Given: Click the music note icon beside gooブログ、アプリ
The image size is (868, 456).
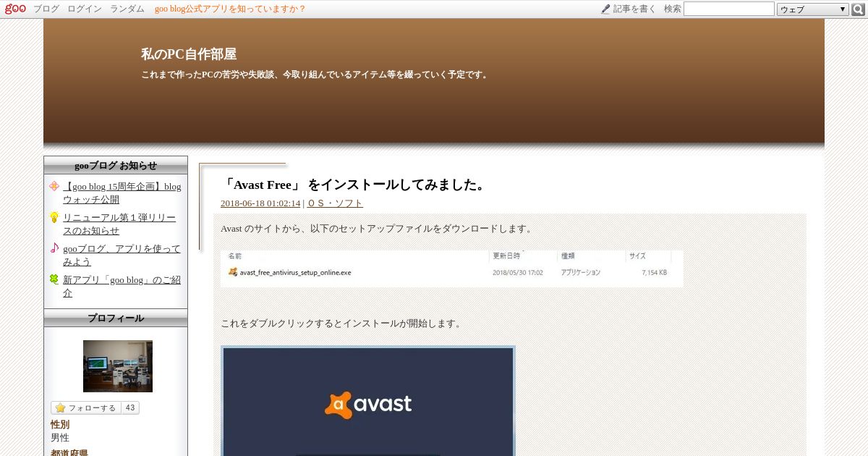Looking at the screenshot, I should point(54,248).
